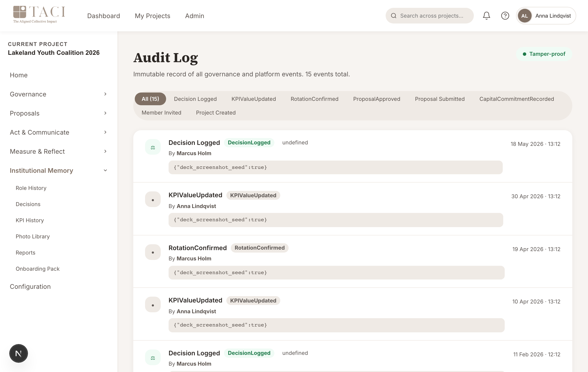Select the All (15) filter
This screenshot has width=588, height=372.
[150, 99]
